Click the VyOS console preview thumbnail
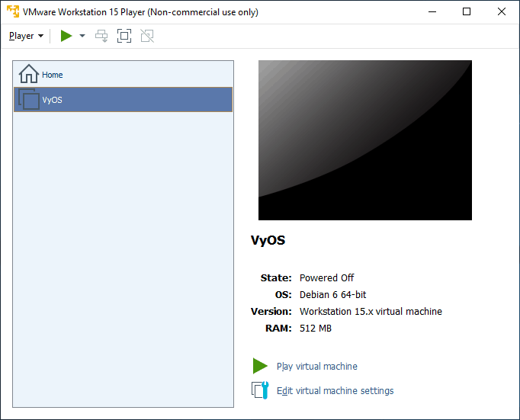This screenshot has height=420, width=520. point(364,140)
